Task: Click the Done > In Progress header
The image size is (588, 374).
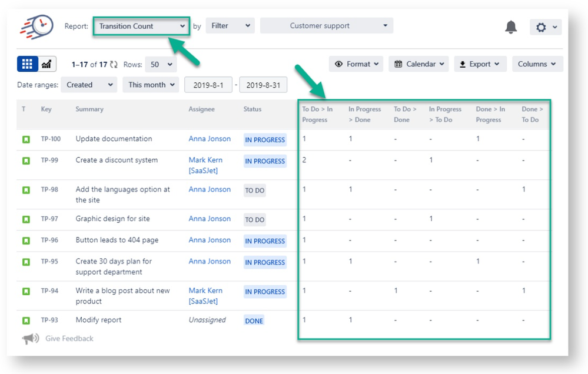Action: click(x=490, y=114)
